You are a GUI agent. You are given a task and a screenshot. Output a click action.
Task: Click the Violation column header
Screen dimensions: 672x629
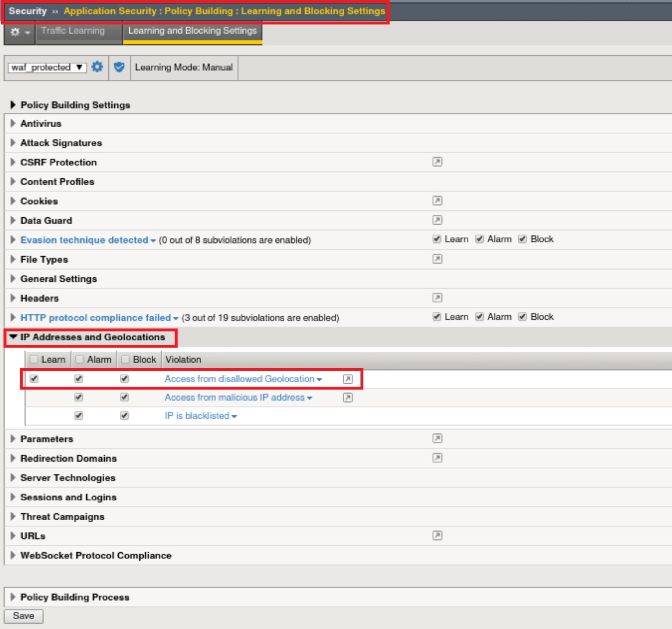[183, 359]
